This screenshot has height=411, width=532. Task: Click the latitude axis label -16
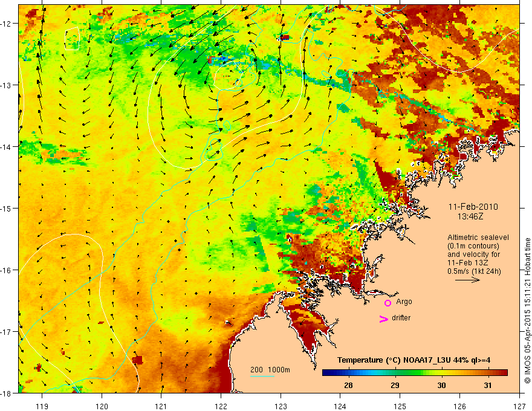[x=7, y=270]
